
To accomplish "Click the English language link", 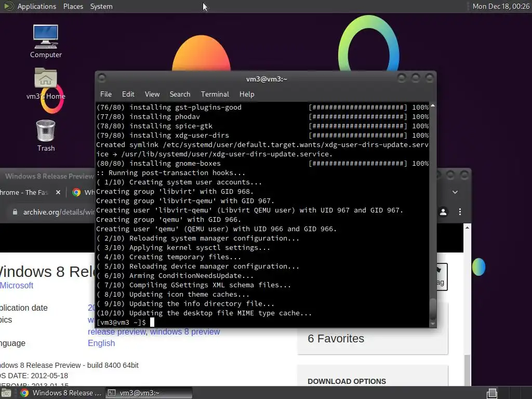I will (x=101, y=343).
